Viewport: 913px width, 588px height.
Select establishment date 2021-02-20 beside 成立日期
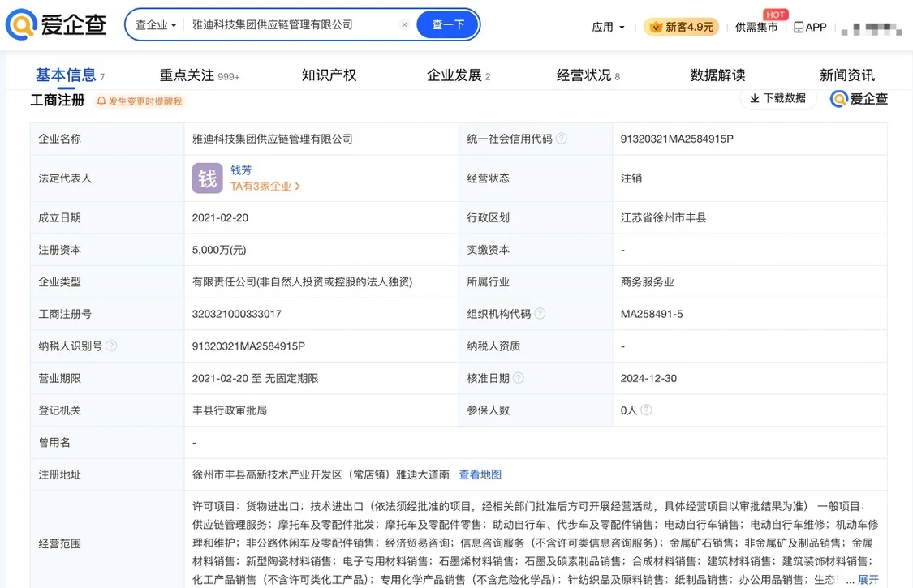click(x=220, y=217)
